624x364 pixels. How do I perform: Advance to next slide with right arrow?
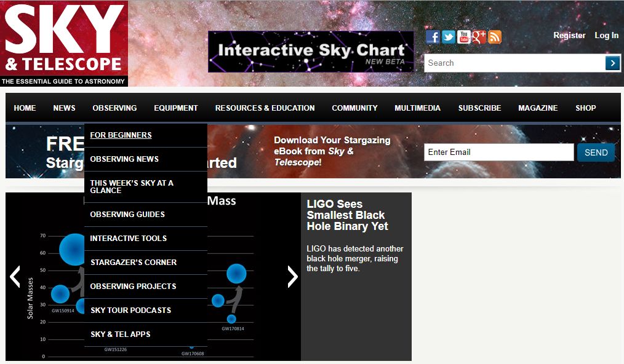coord(292,277)
